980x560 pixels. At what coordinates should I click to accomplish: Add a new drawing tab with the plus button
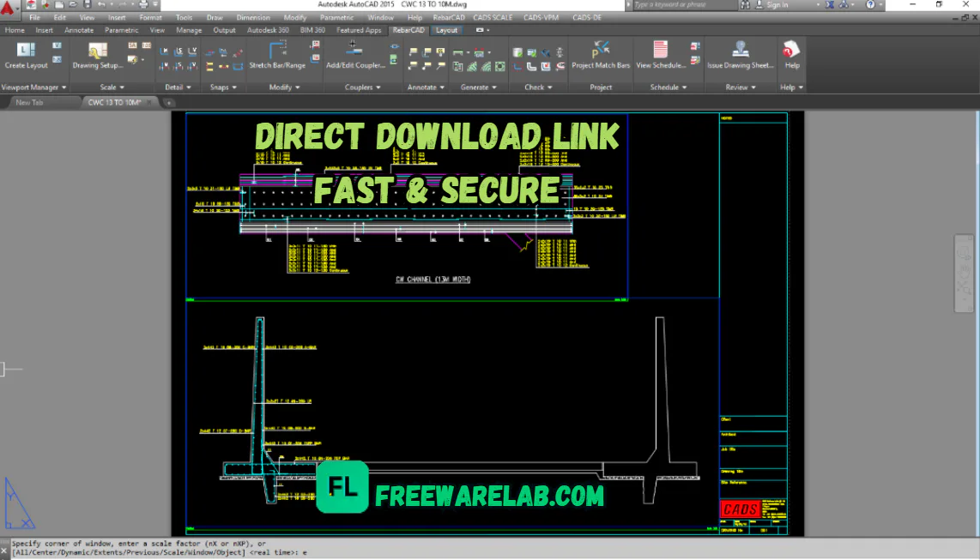point(168,102)
